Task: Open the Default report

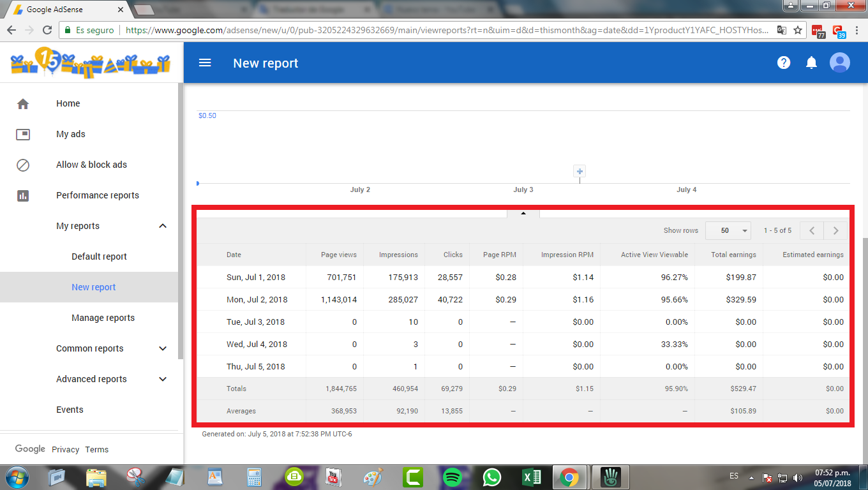Action: 99,256
